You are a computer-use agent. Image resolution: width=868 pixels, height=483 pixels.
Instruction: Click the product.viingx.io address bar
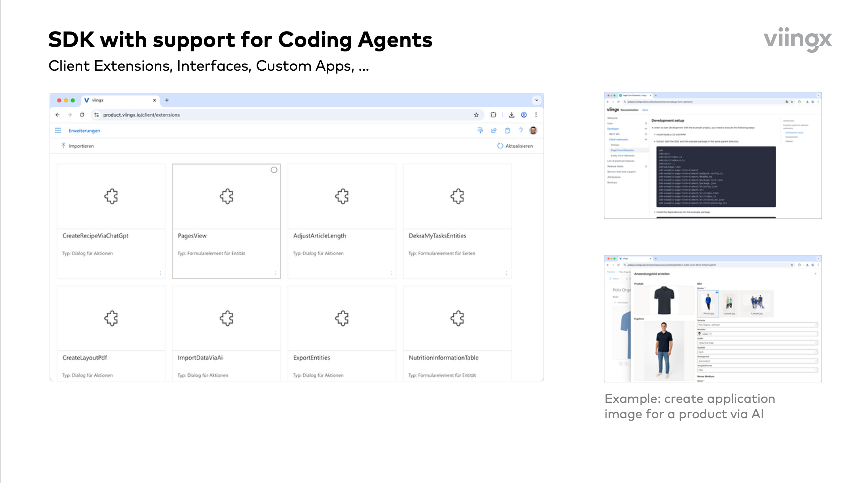tap(287, 115)
